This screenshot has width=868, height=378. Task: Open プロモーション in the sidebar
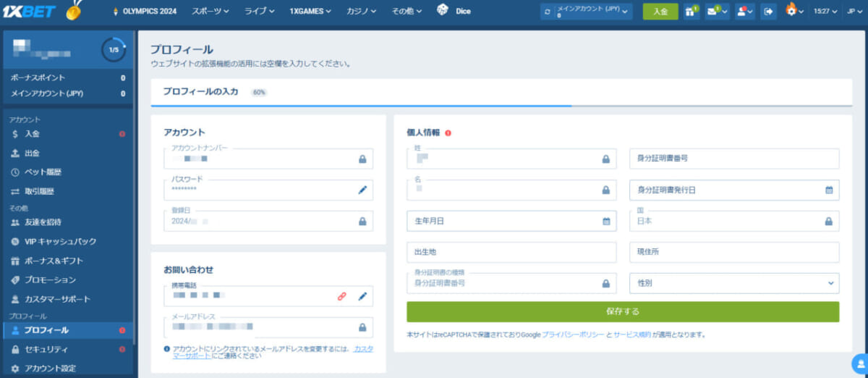tap(68, 280)
